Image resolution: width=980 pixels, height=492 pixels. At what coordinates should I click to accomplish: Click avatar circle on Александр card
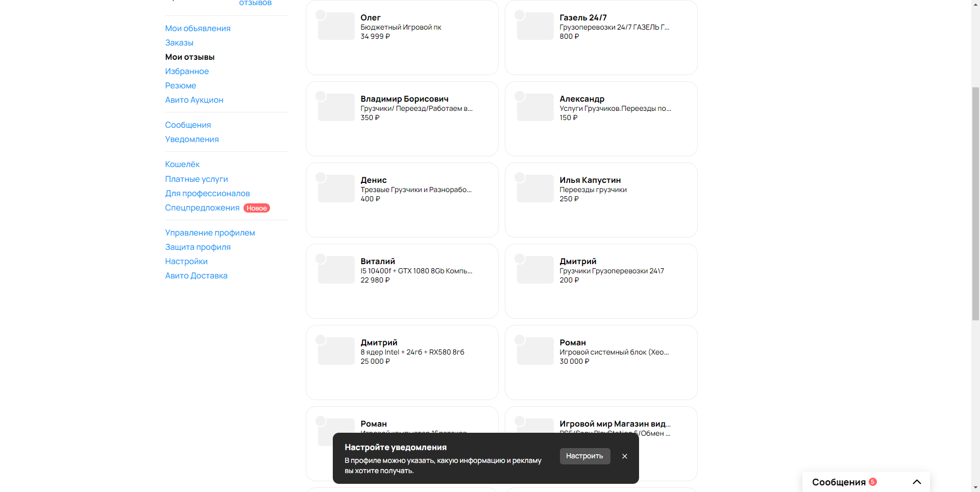point(520,96)
